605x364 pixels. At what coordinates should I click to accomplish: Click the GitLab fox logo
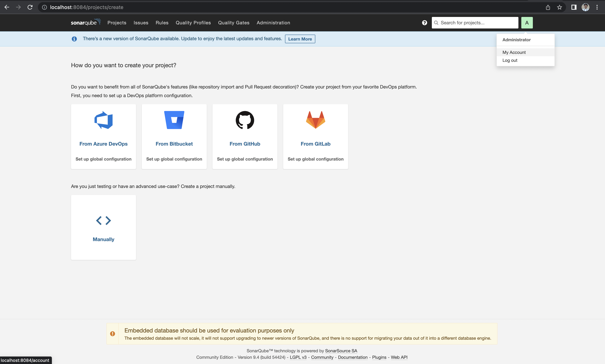(315, 120)
